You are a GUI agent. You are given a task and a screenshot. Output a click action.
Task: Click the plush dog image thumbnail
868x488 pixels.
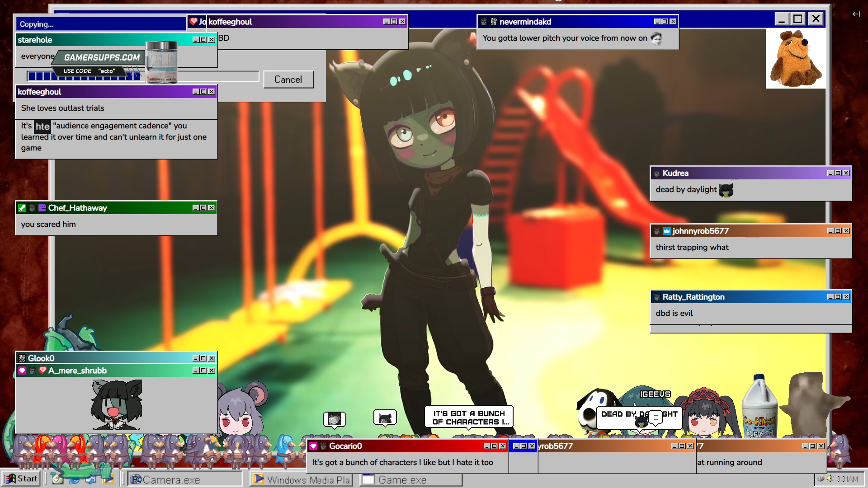(x=795, y=59)
